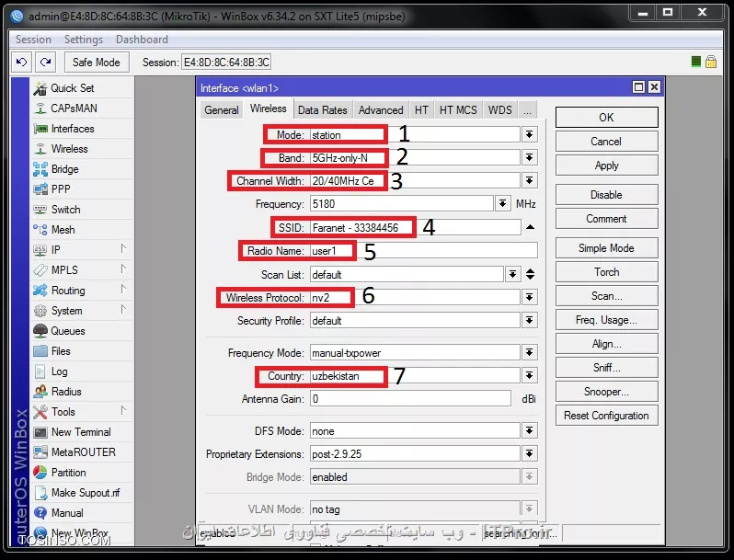The image size is (734, 560).
Task: Select Make Supout.rif
Action: tap(82, 493)
